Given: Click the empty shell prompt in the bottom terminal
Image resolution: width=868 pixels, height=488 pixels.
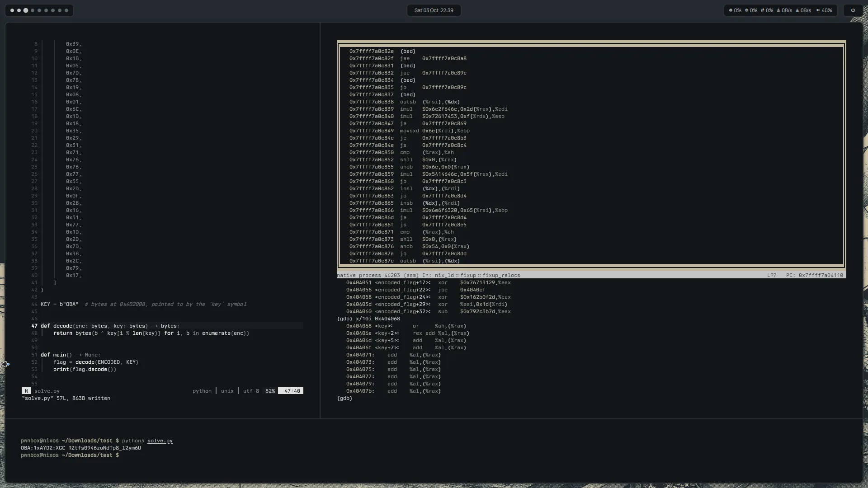Looking at the screenshot, I should 70,455.
